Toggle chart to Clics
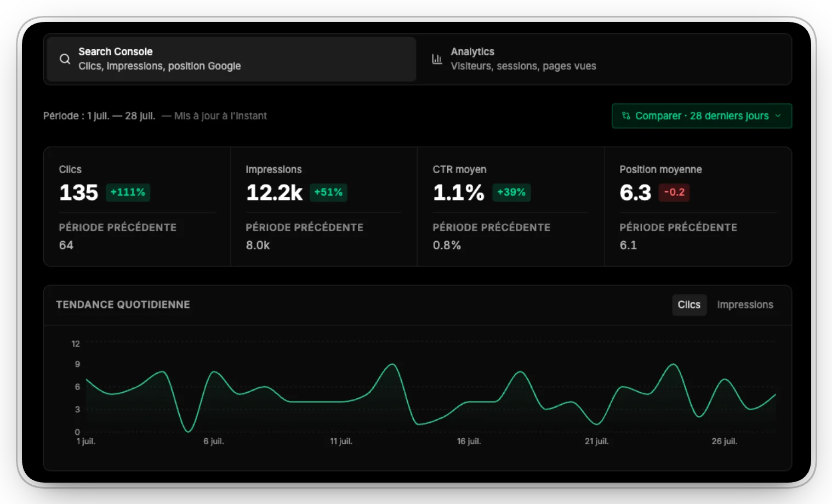Screen dimensions: 832x504 point(689,305)
